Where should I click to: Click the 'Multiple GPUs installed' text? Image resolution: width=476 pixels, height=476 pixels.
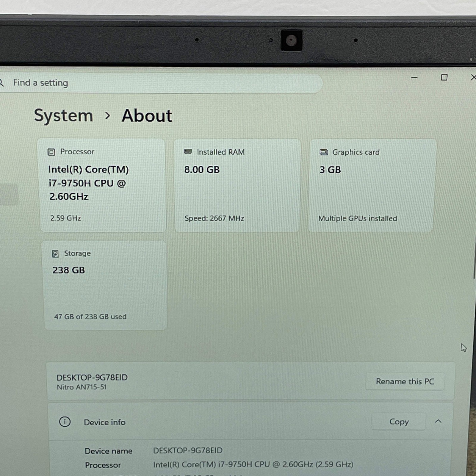[358, 218]
